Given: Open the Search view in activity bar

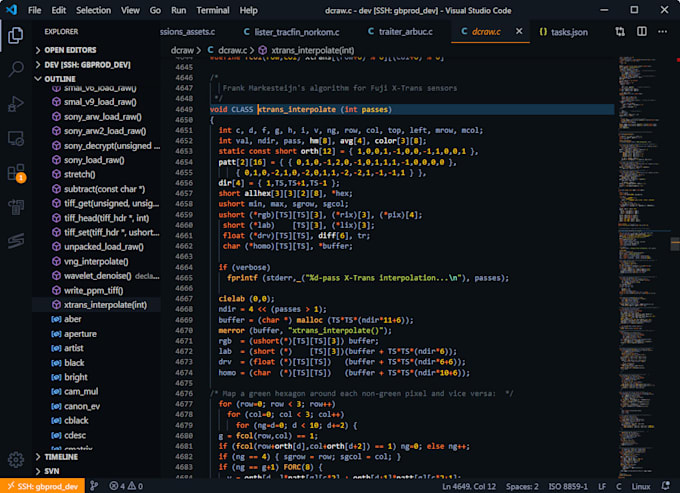Looking at the screenshot, I should point(16,69).
